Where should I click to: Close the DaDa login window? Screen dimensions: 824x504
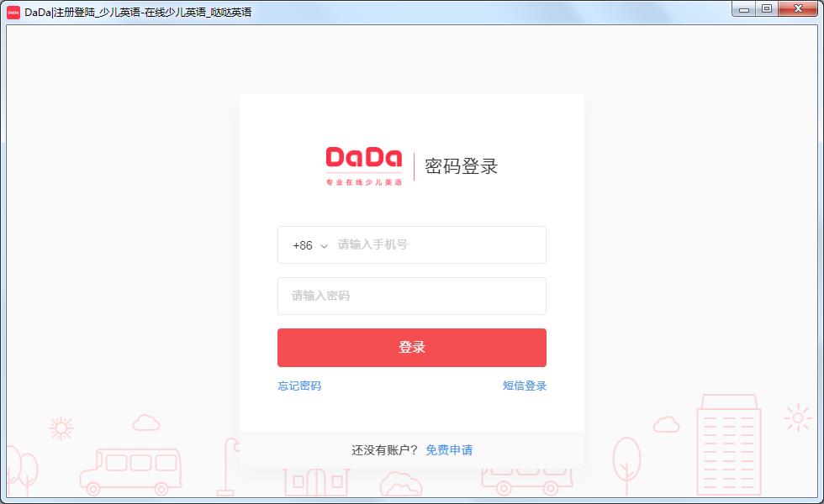pyautogui.click(x=798, y=9)
